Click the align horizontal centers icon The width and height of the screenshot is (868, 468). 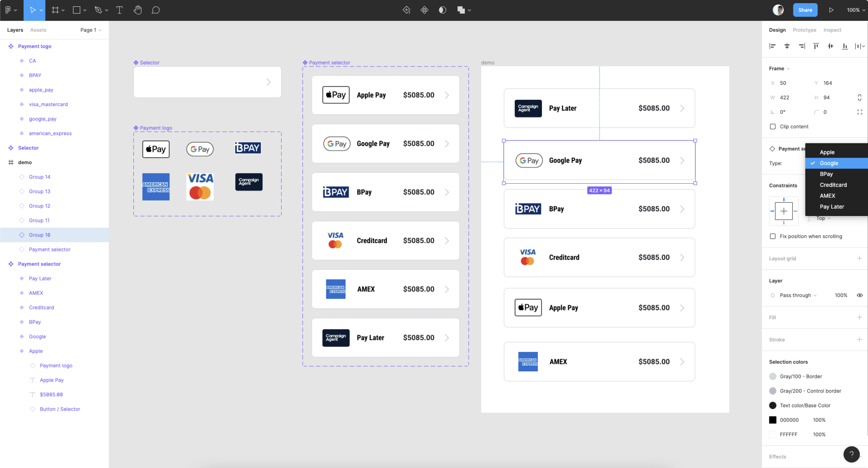(787, 46)
